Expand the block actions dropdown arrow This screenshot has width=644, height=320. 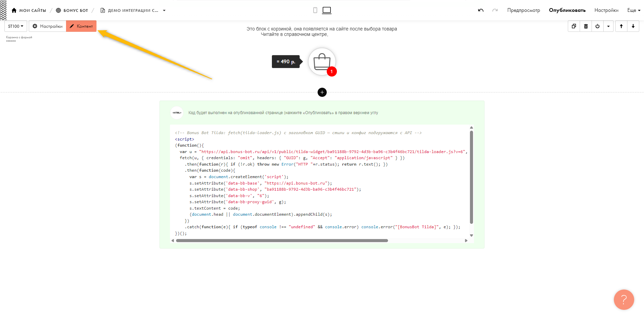tap(608, 26)
